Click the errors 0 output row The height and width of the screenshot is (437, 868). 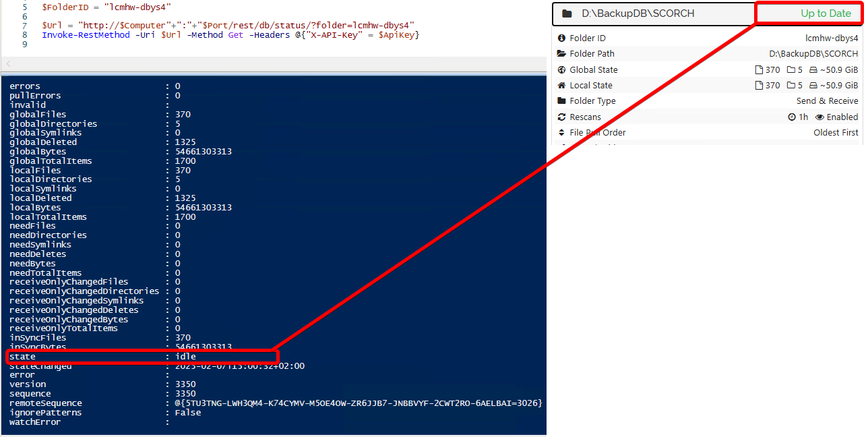[x=94, y=86]
